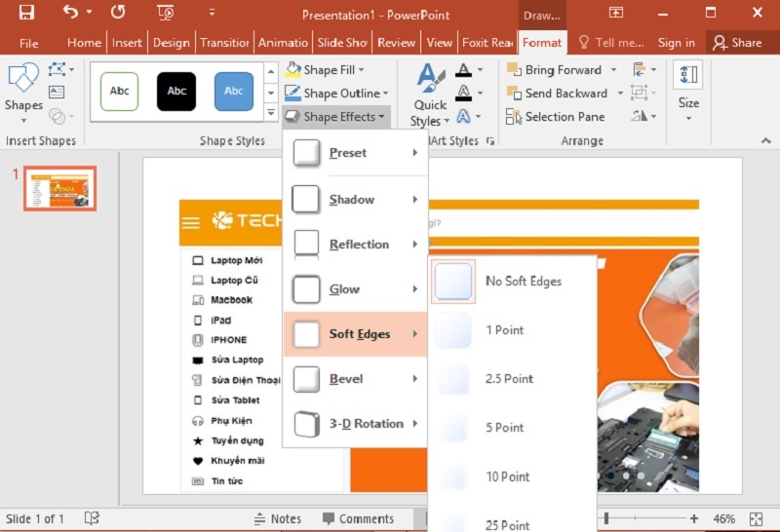Viewport: 780px width, 532px height.
Task: Click the fit slide to window icon
Action: [x=756, y=519]
